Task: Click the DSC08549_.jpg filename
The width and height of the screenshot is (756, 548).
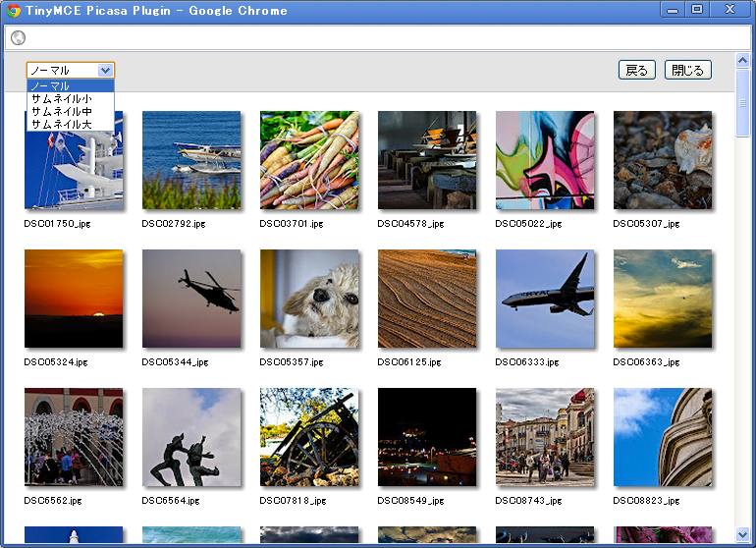Action: click(x=410, y=501)
